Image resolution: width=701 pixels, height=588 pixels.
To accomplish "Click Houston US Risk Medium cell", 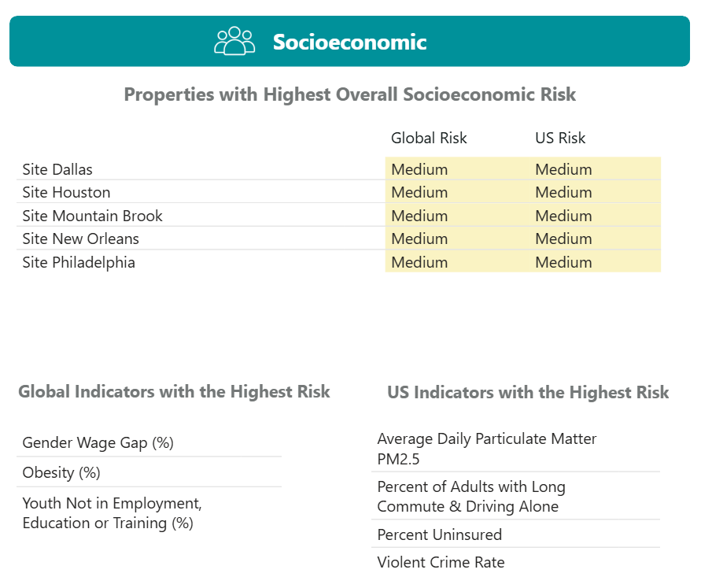I will pos(563,192).
